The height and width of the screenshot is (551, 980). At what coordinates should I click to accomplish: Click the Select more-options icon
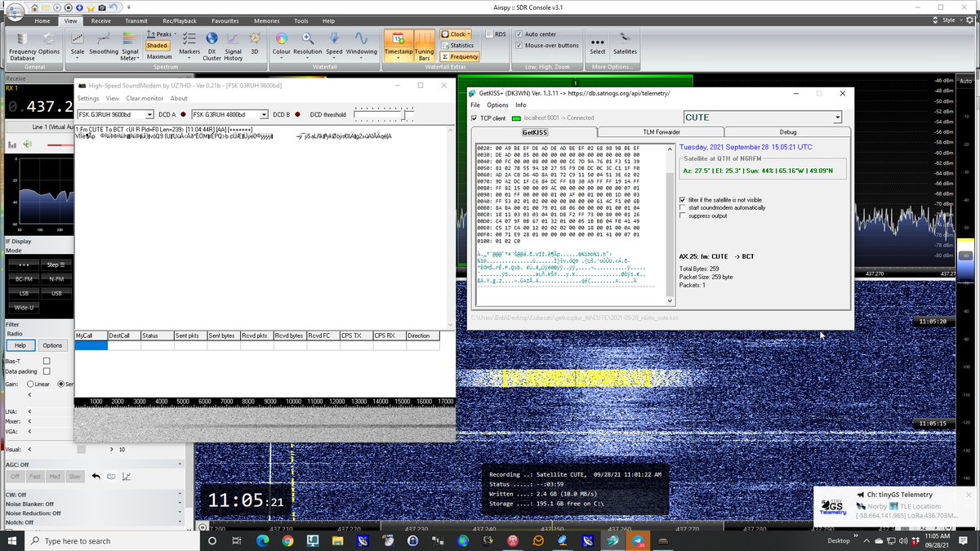click(598, 44)
